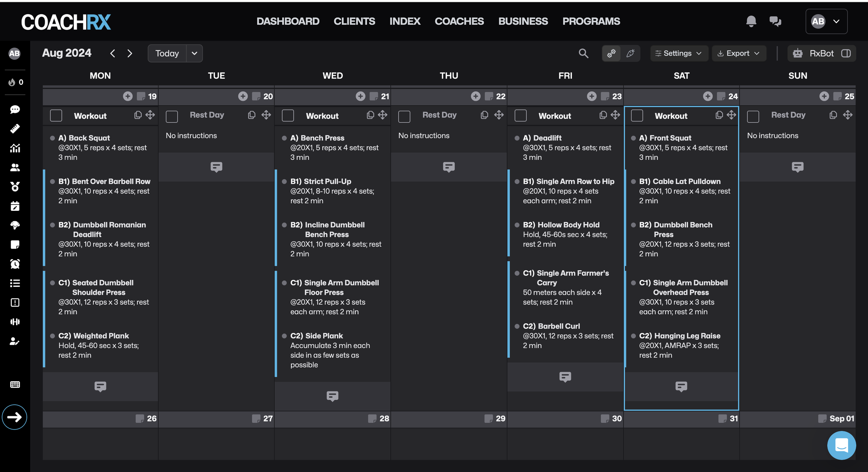Jump to Today in calendar
Screen dimensions: 868x472
(167, 53)
